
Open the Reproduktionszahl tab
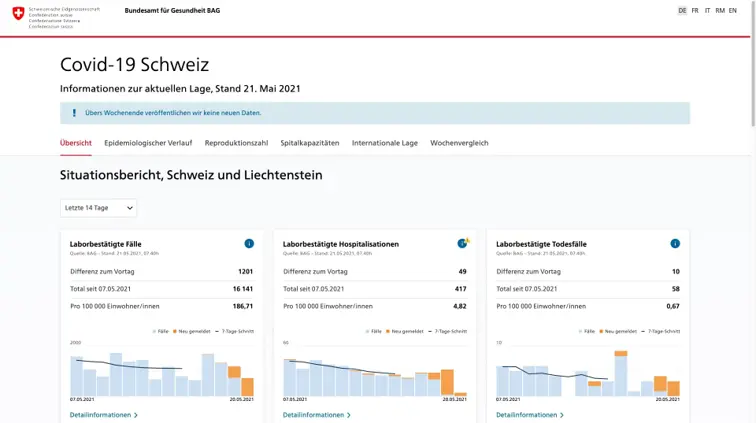click(x=236, y=143)
